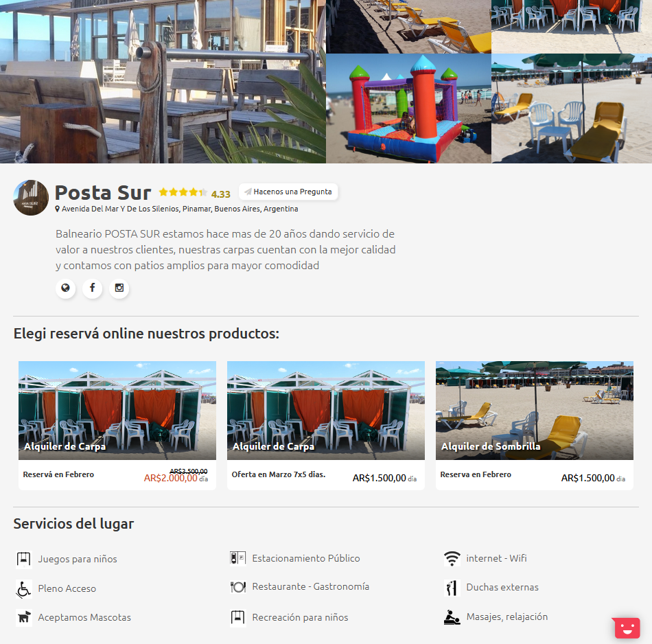This screenshot has width=652, height=644.
Task: Click the Posta Sur round logo
Action: pos(31,198)
